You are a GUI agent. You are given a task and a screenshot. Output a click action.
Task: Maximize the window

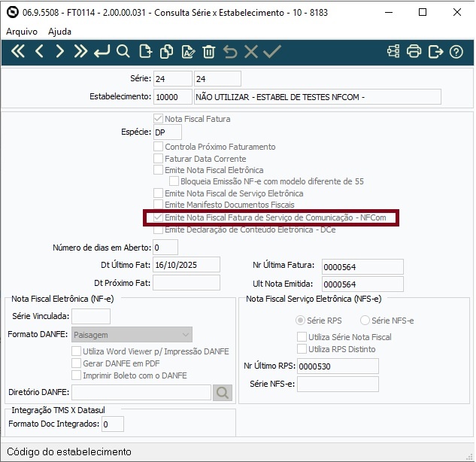coord(423,12)
